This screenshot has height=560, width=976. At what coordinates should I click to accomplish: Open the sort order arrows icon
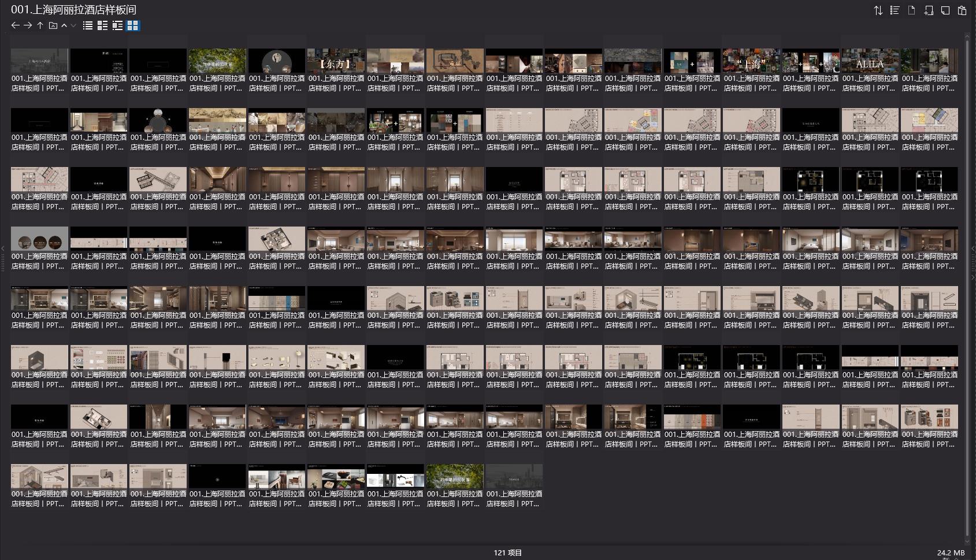click(878, 10)
